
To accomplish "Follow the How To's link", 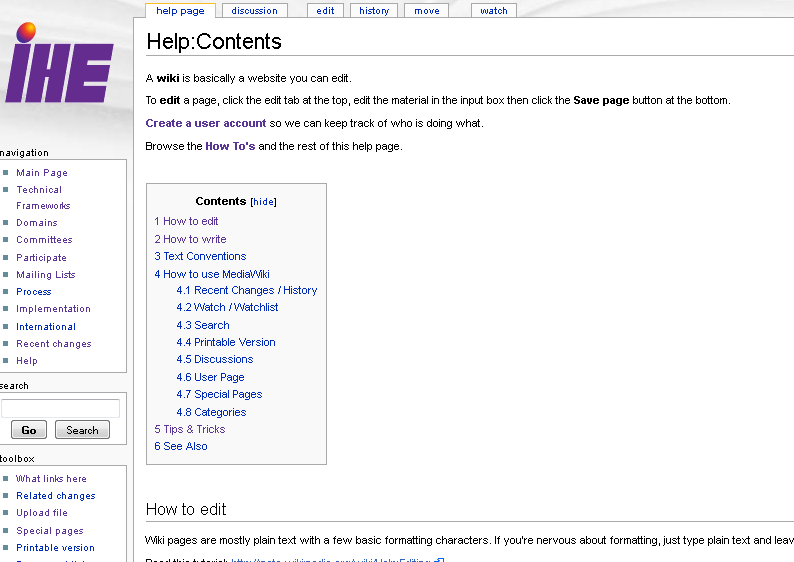I will coord(230,146).
